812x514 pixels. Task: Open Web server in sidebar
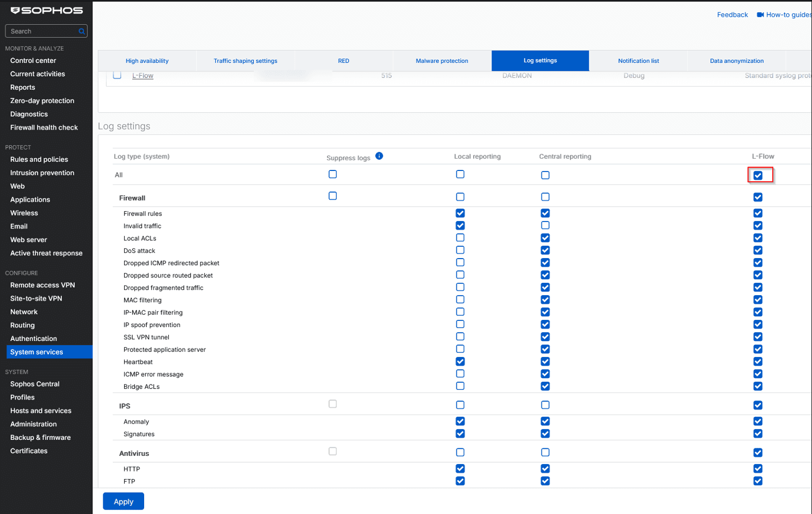(x=29, y=240)
